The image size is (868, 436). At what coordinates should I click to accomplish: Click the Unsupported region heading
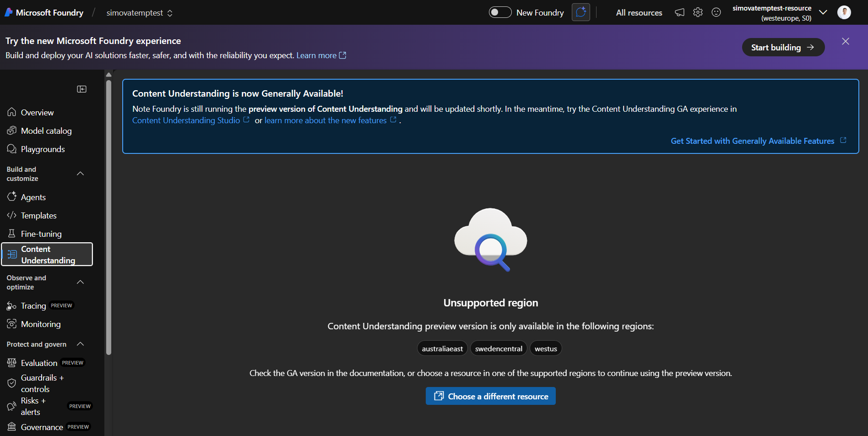(x=491, y=303)
